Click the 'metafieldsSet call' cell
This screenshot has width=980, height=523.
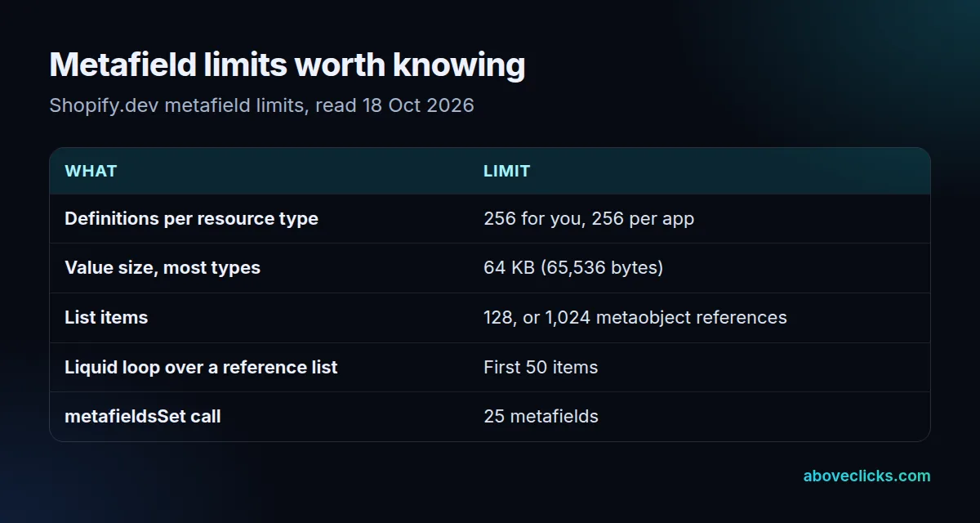pyautogui.click(x=143, y=417)
